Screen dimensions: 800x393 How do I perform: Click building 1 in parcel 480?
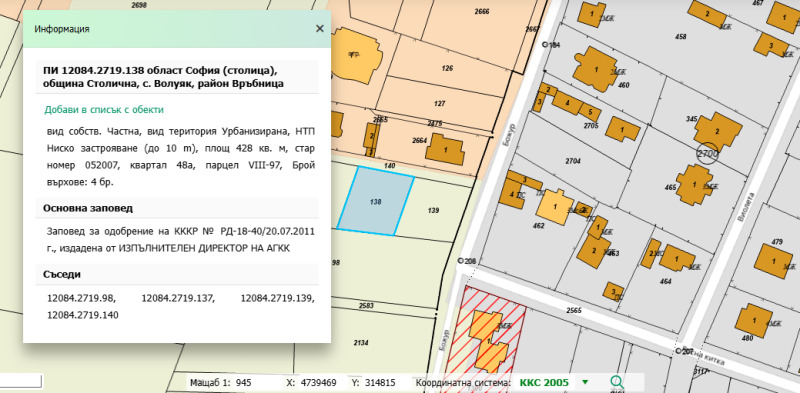(754, 320)
